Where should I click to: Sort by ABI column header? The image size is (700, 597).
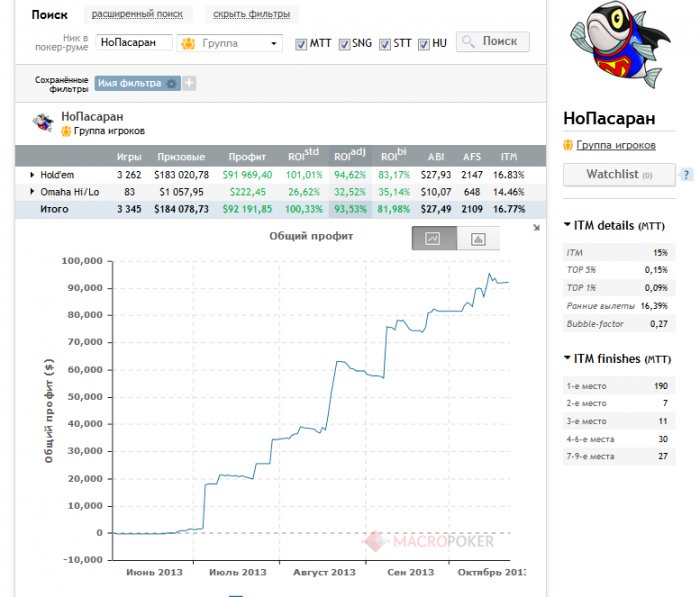(x=436, y=157)
